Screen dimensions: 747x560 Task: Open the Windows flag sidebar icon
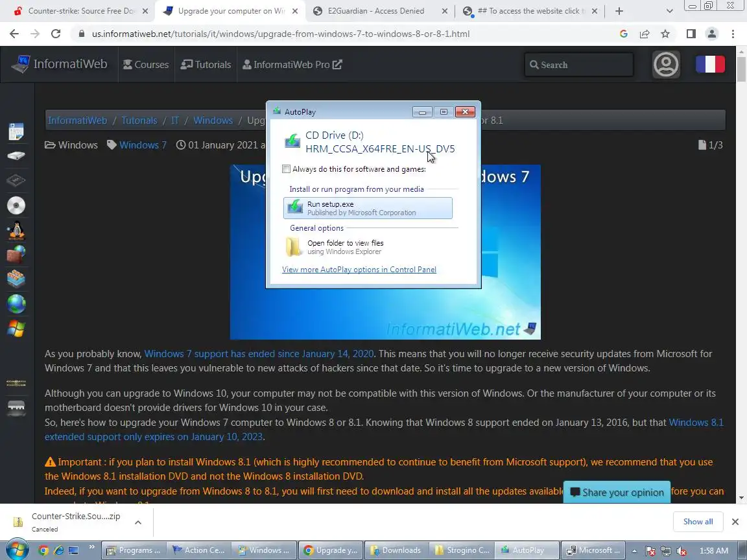click(x=16, y=329)
